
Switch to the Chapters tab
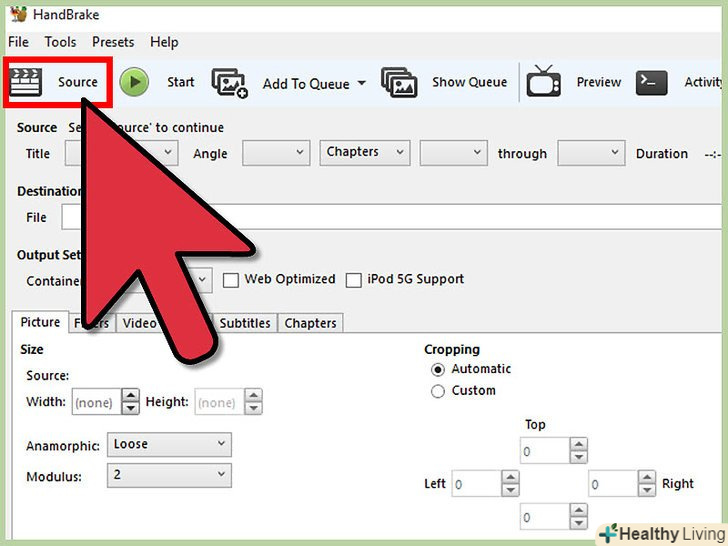coord(310,323)
